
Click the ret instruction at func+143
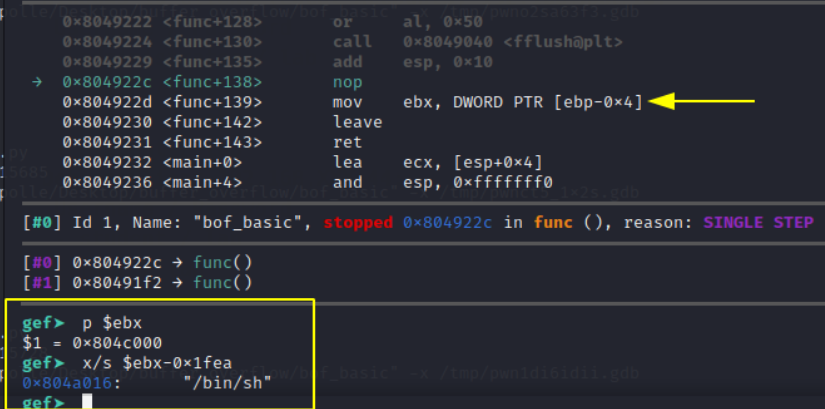point(347,142)
